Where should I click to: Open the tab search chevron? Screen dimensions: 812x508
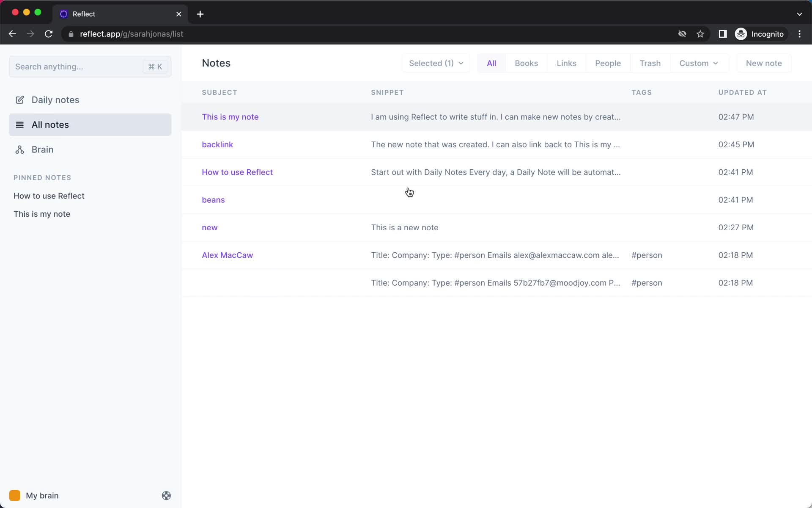pos(799,14)
